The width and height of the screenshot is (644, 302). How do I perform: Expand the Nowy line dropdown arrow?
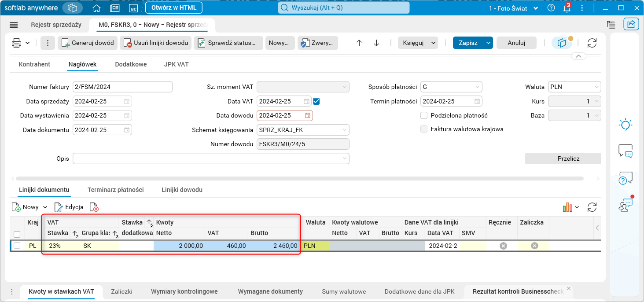click(44, 207)
